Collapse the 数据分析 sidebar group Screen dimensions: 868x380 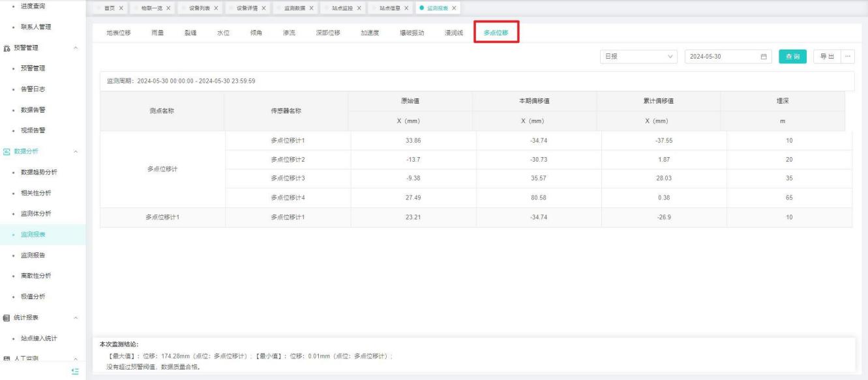tap(76, 151)
